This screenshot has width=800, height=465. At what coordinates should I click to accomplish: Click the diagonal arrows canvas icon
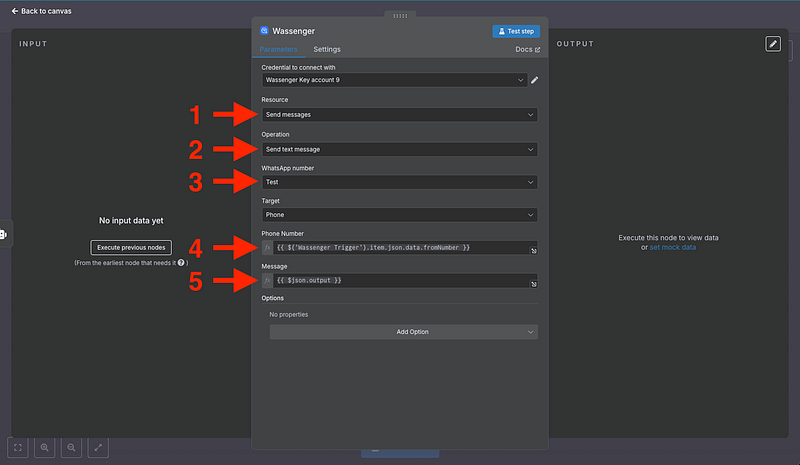coord(98,448)
